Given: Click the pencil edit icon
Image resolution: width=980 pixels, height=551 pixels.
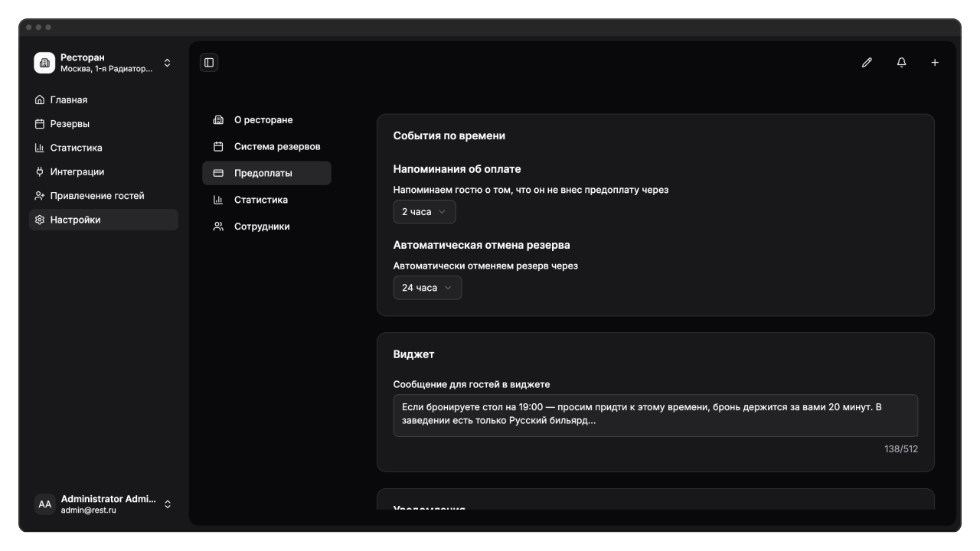Looking at the screenshot, I should [867, 63].
